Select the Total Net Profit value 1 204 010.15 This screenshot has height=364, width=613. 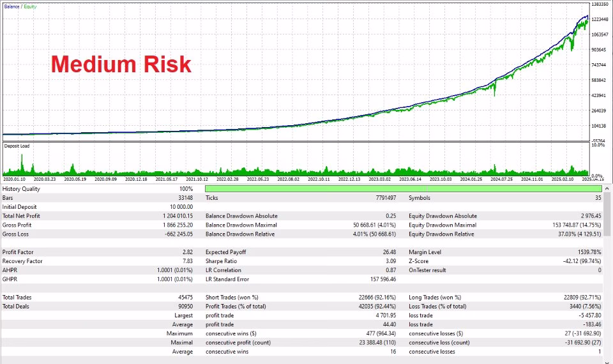(x=178, y=216)
